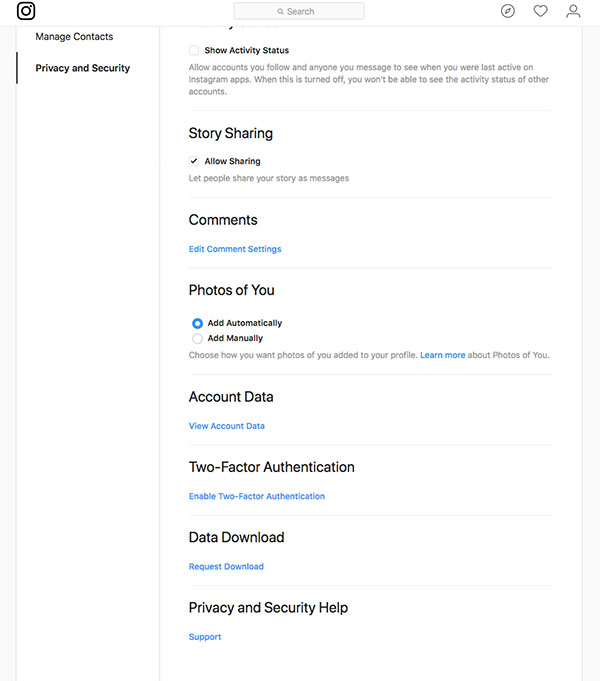
Task: Click Learn more about Photos of You
Action: (442, 355)
